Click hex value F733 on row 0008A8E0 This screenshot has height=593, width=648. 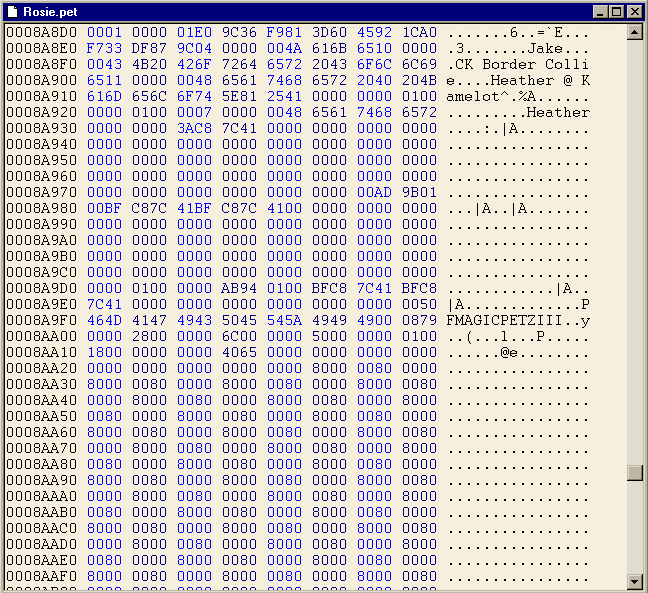coord(104,48)
